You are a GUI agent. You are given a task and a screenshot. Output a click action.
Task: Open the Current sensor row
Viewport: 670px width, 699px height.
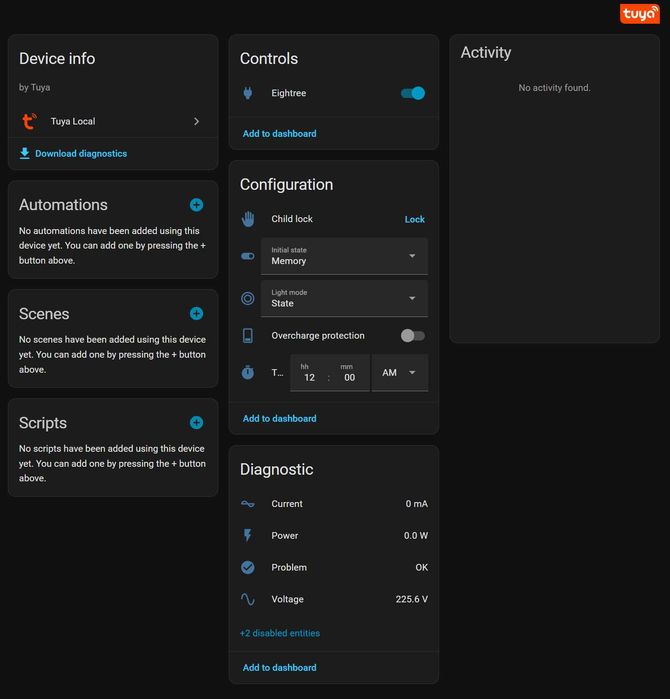(x=334, y=504)
